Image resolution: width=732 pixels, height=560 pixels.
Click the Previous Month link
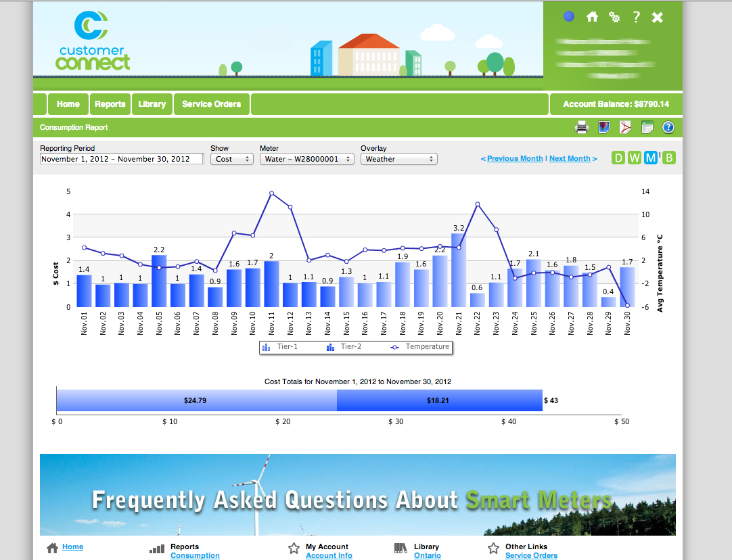point(514,158)
